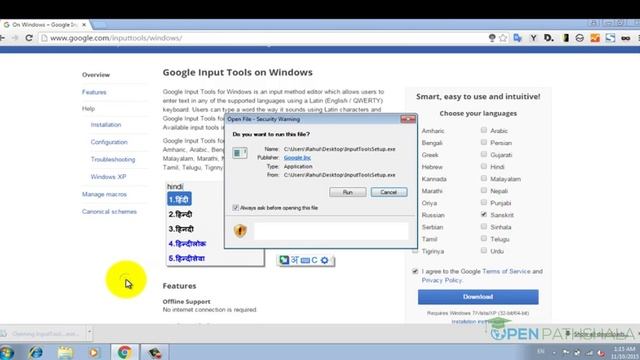Image resolution: width=640 pixels, height=360 pixels.
Task: Open the Google Inc publisher link
Action: (x=297, y=158)
